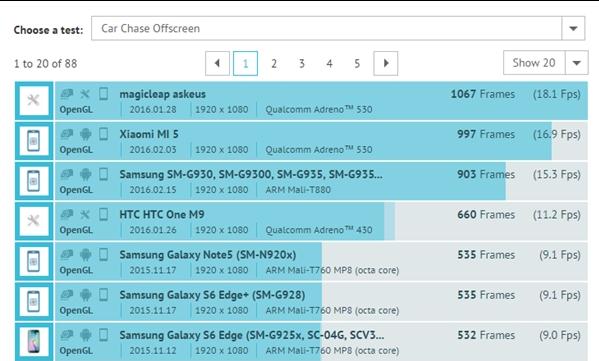Click the HTC One M9 tools thumbnail
Image resolution: width=599 pixels, height=361 pixels.
click(34, 221)
